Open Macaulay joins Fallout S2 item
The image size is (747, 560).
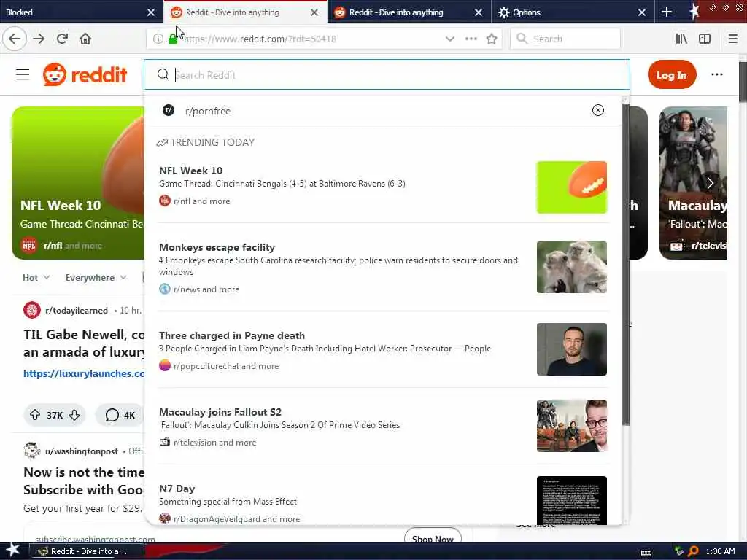pos(382,427)
